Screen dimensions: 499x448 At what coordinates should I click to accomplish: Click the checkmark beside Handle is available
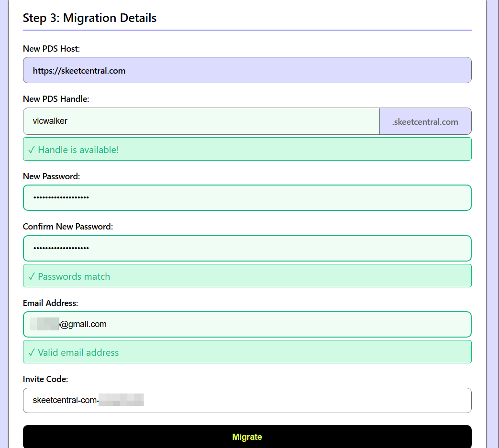(x=32, y=150)
